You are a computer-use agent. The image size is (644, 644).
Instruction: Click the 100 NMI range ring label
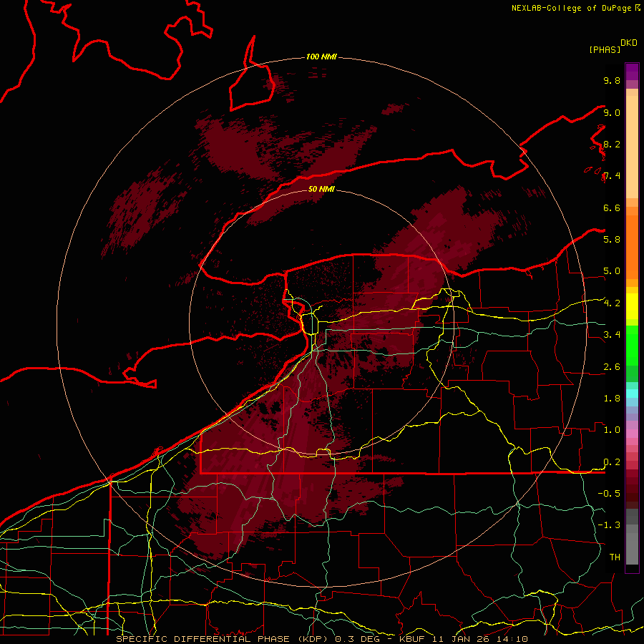(x=321, y=57)
